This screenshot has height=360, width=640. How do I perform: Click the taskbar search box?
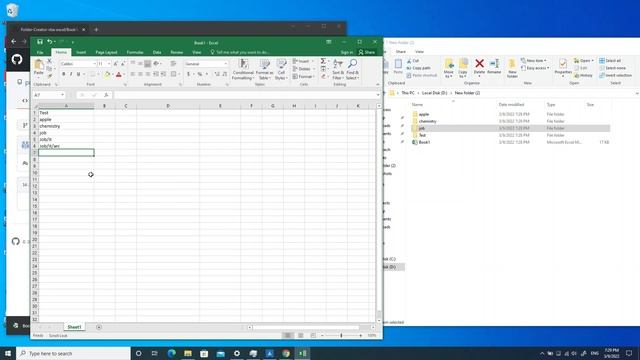(x=73, y=353)
